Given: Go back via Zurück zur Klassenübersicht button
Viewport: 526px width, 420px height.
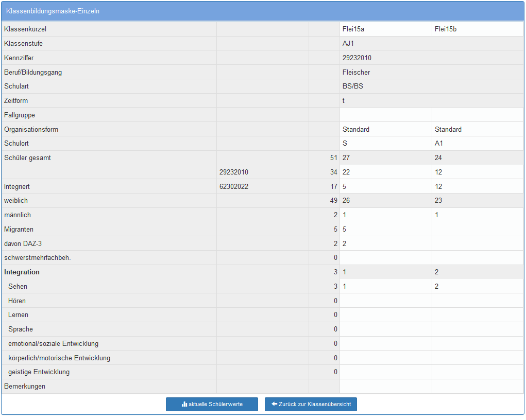Looking at the screenshot, I should (311, 405).
